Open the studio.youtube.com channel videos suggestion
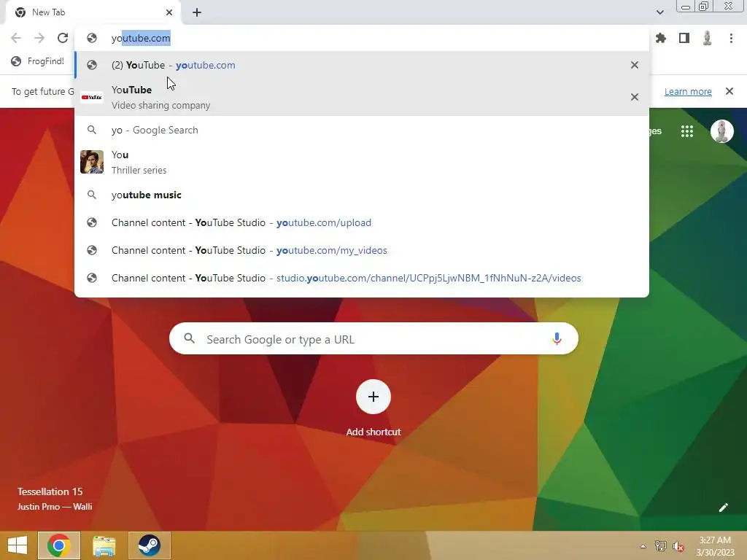This screenshot has width=747, height=560. pos(362,278)
